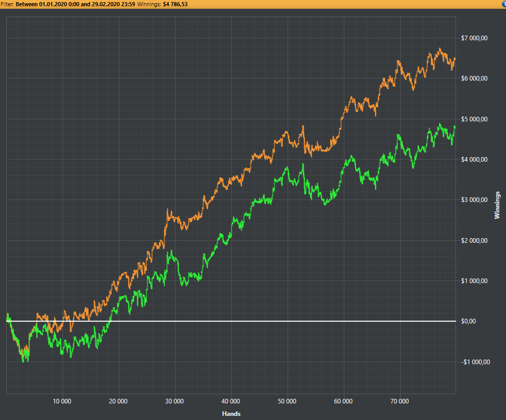Click the "$1 000,00" y-axis label
Screen dimensions: 506x420
[x=474, y=281]
